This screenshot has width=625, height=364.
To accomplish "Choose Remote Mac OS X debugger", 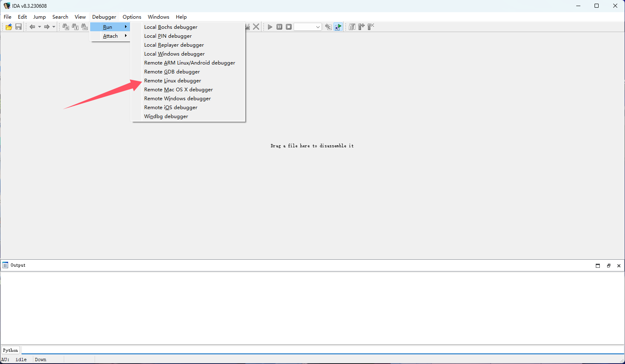I will [x=188, y=89].
